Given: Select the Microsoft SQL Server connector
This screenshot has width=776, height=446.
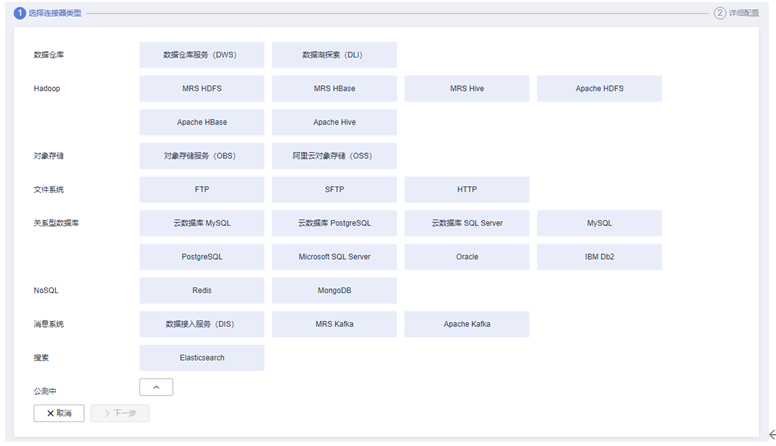Looking at the screenshot, I should (334, 257).
